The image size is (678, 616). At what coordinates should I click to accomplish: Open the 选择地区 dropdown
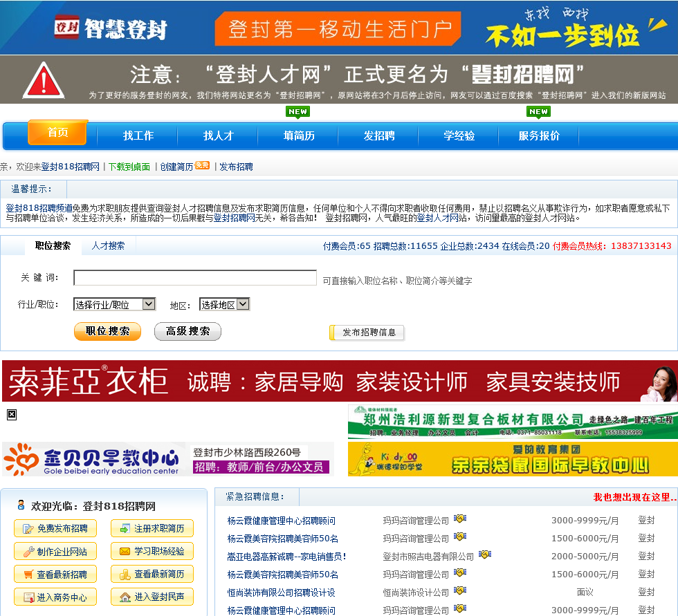224,305
